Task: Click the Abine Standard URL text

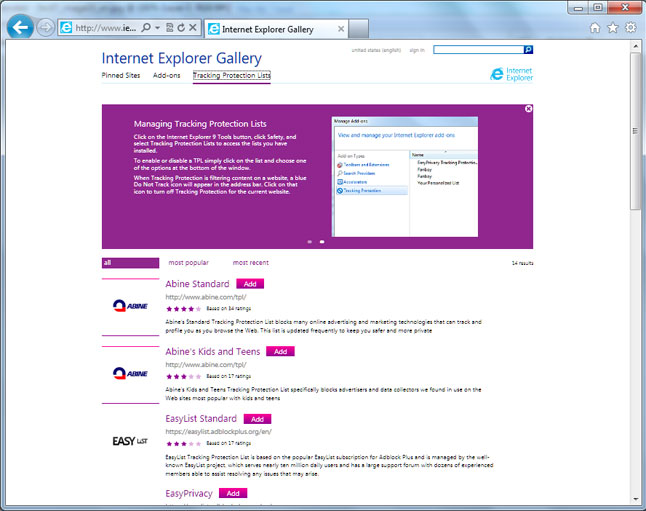Action: click(206, 297)
